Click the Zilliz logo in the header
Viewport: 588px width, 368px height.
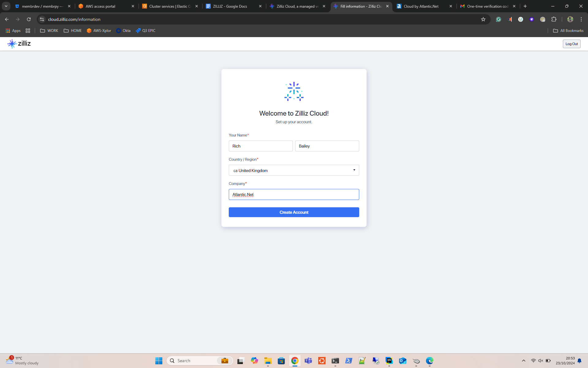pyautogui.click(x=19, y=44)
